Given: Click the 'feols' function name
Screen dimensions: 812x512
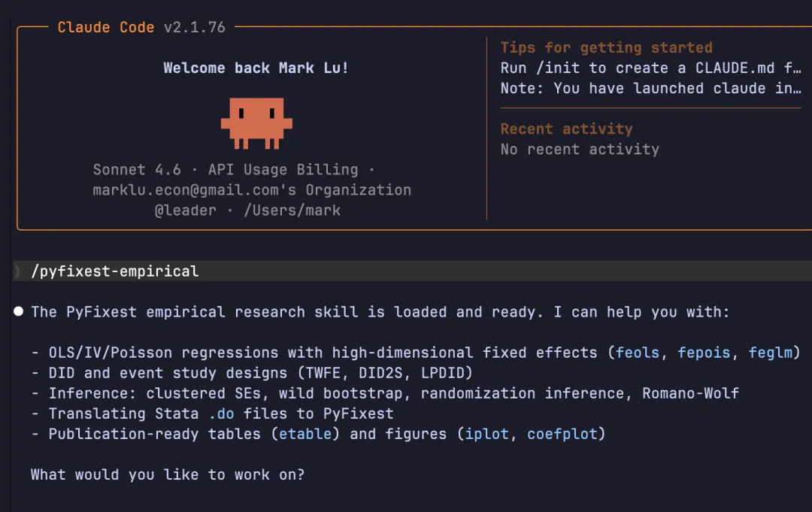Looking at the screenshot, I should click(x=638, y=353).
